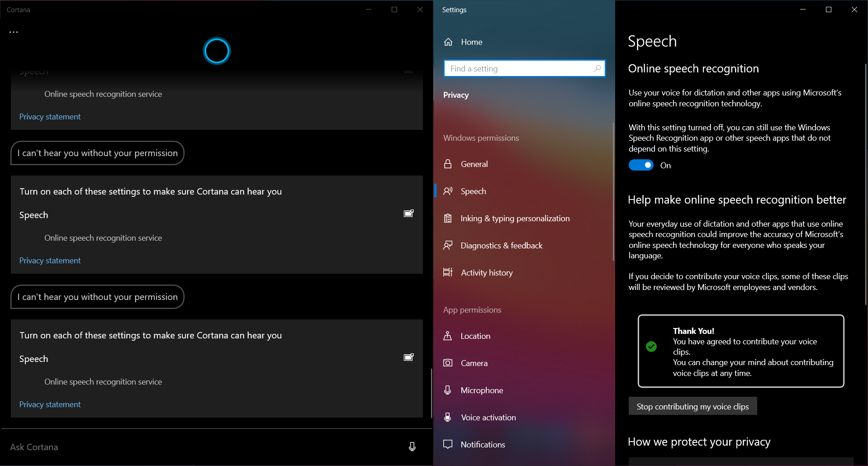Click the Microphone icon in Settings sidebar
Screen dimensions: 868x466
tap(448, 390)
